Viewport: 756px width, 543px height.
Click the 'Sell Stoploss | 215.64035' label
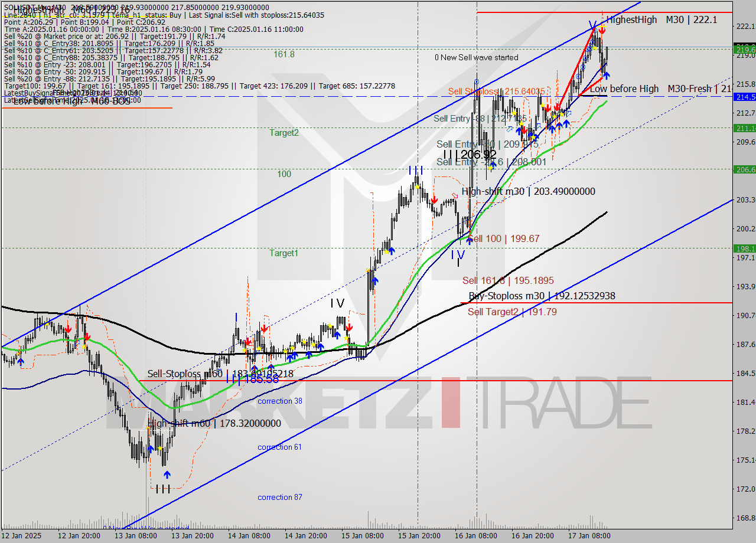(496, 91)
